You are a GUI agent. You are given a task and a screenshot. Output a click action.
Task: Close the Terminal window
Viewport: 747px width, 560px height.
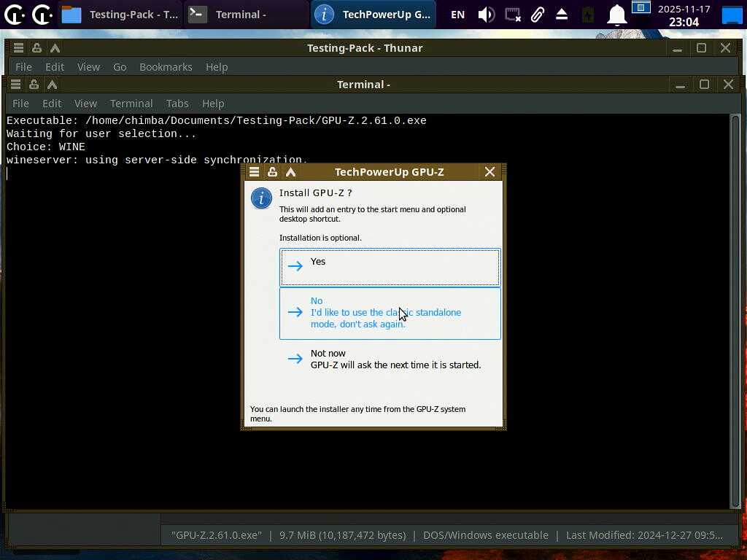[x=729, y=85]
